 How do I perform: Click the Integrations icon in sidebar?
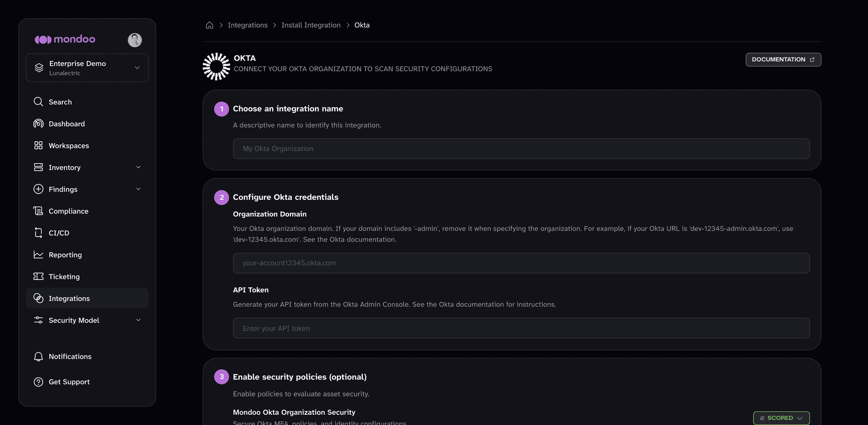pyautogui.click(x=39, y=298)
